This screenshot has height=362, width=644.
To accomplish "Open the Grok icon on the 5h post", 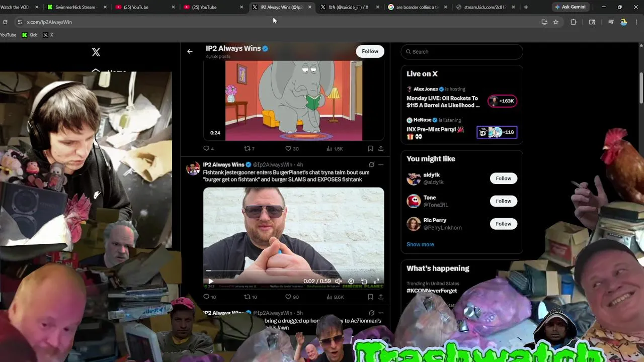I will click(x=371, y=313).
